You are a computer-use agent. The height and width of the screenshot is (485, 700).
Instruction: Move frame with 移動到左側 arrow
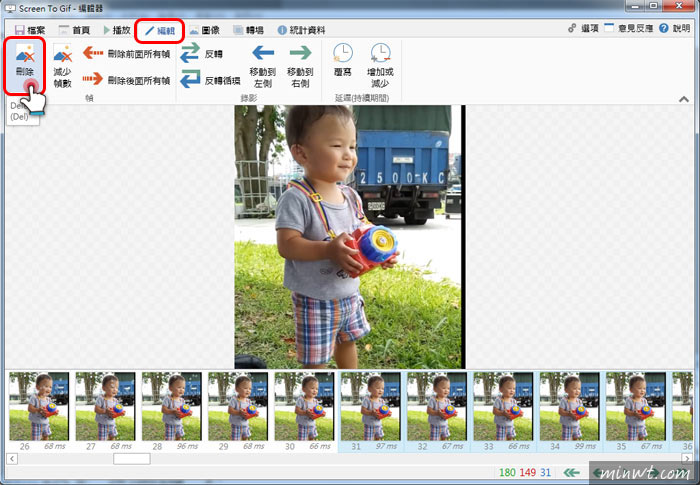coord(262,66)
